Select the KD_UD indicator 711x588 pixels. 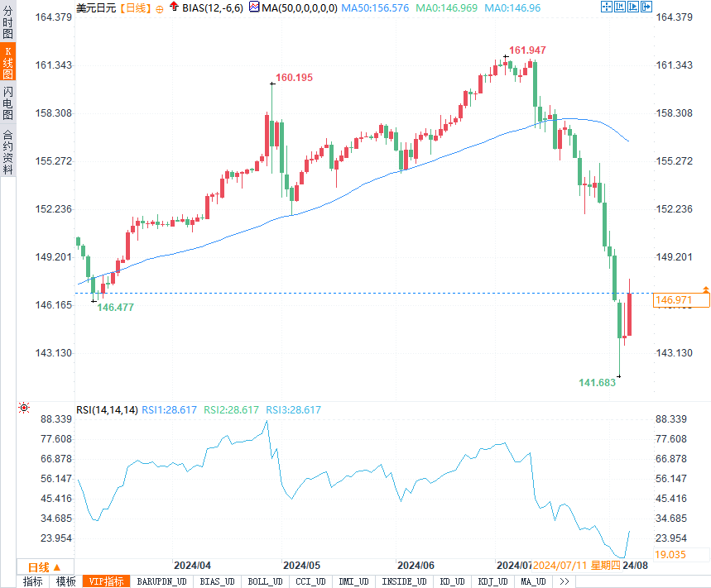[452, 581]
